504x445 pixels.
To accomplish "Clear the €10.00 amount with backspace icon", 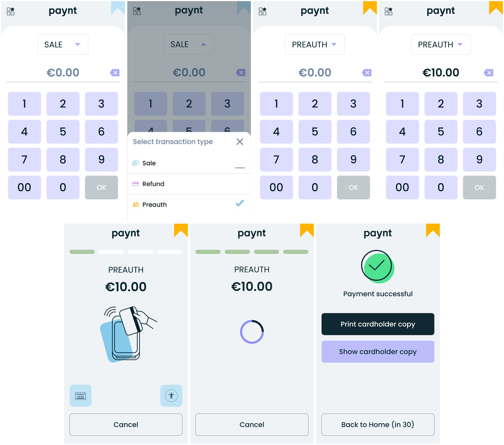I will pyautogui.click(x=488, y=73).
